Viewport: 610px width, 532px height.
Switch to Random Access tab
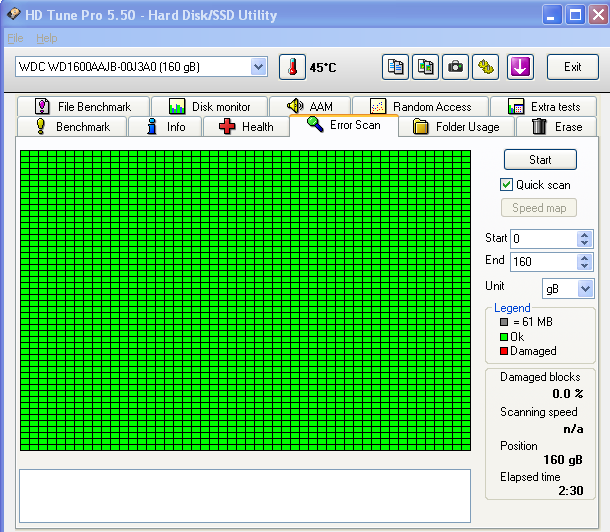420,106
